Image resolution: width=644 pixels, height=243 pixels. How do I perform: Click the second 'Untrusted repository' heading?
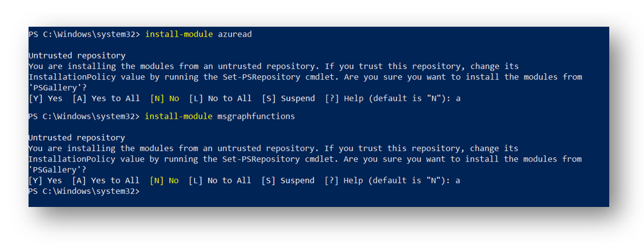pyautogui.click(x=77, y=138)
